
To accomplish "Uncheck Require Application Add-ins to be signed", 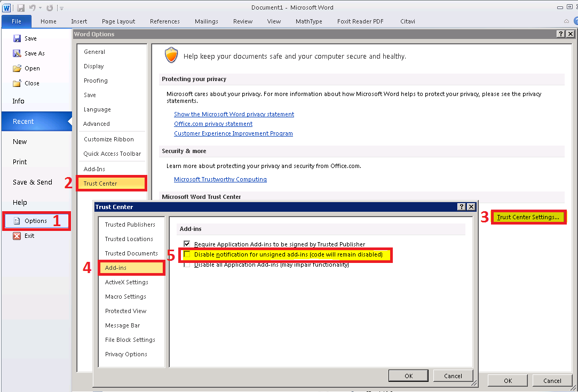I will (187, 244).
